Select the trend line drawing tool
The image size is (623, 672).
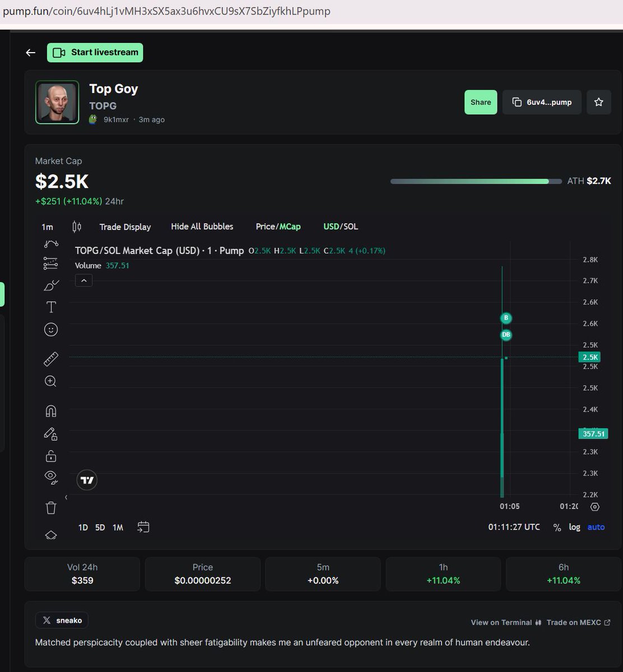(51, 244)
